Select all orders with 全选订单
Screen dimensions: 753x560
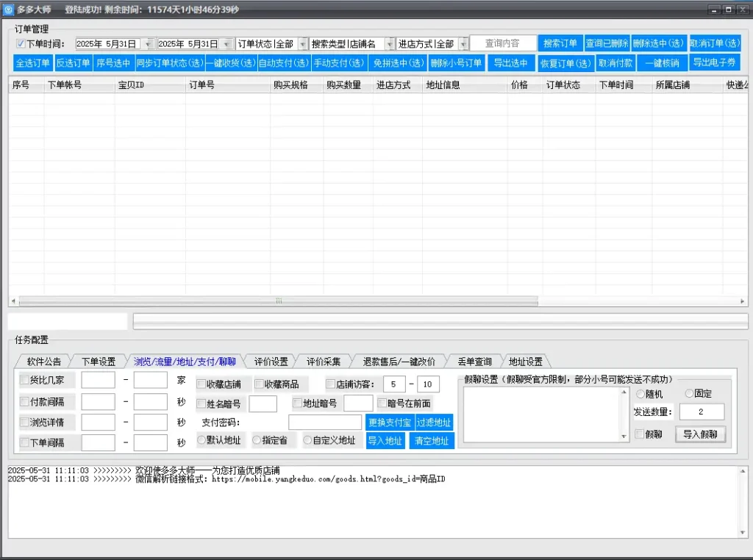coord(32,63)
